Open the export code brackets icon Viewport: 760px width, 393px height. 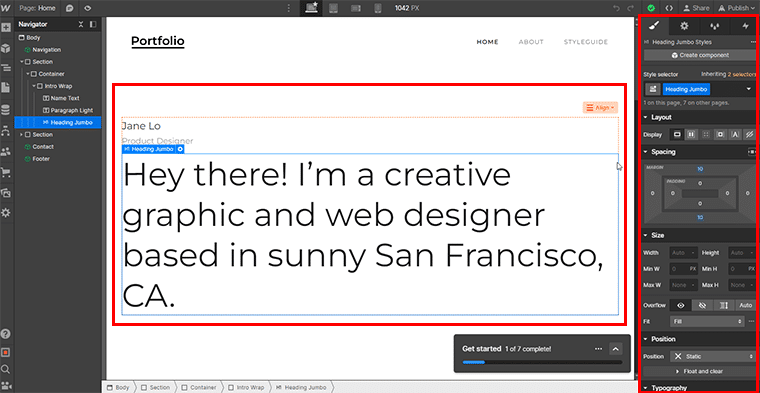(x=669, y=8)
